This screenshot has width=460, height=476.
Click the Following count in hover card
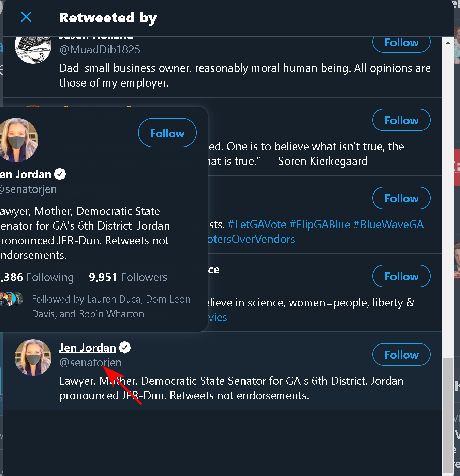pyautogui.click(x=38, y=277)
